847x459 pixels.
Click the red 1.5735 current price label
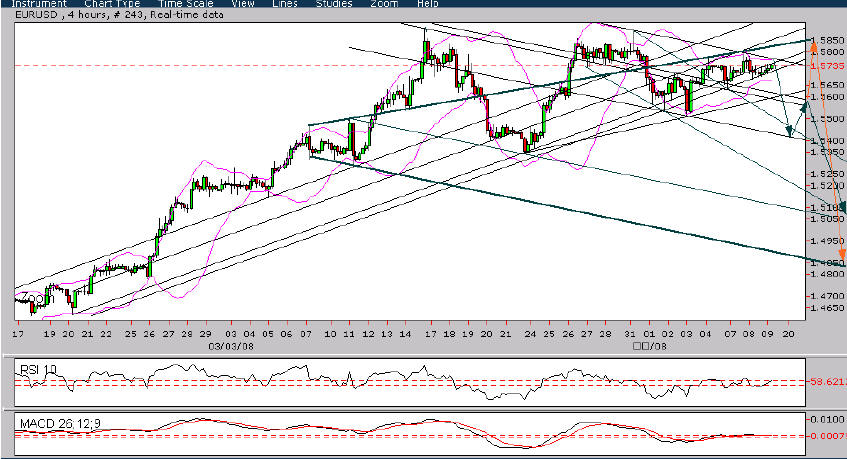click(x=827, y=65)
